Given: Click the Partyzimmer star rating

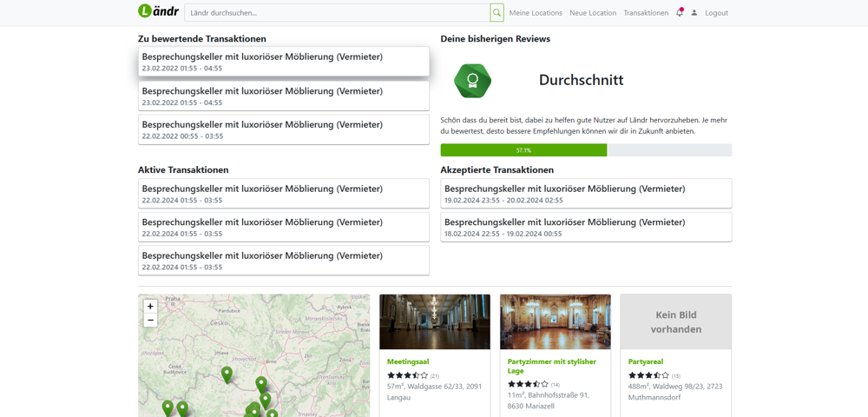Looking at the screenshot, I should (x=528, y=384).
